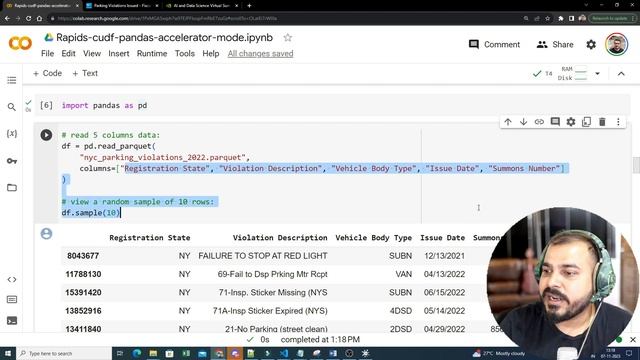
Task: Click the Share button
Action: pos(555,44)
